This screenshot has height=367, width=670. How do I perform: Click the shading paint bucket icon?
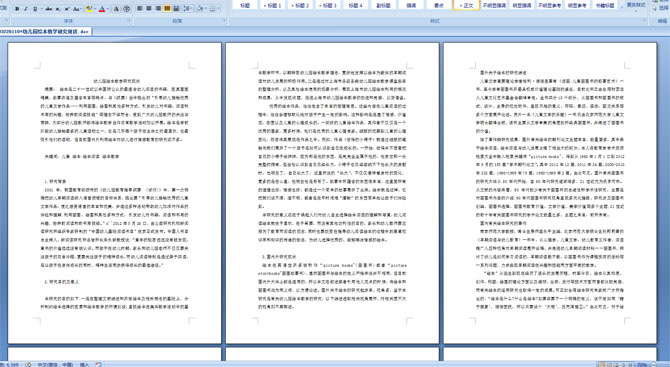200,9
